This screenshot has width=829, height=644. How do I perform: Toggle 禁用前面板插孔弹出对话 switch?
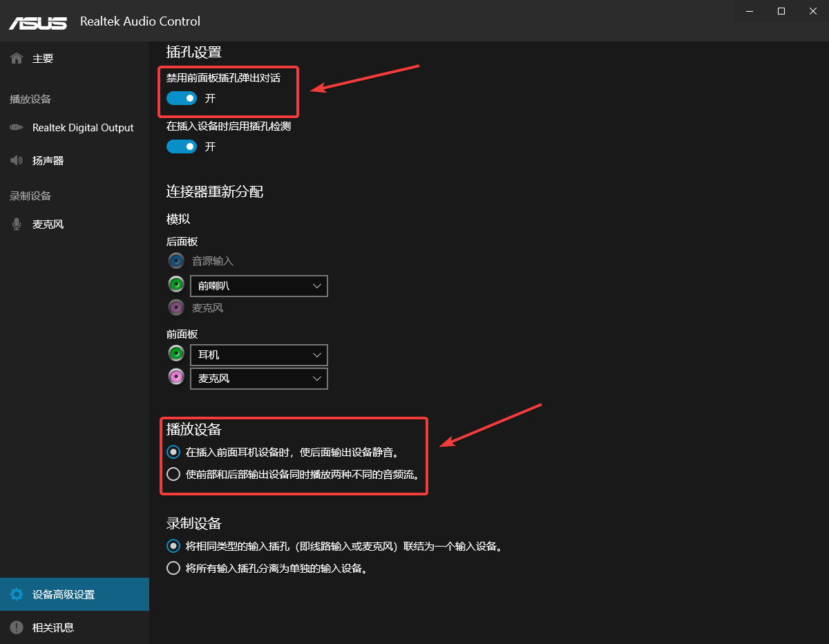click(x=182, y=98)
